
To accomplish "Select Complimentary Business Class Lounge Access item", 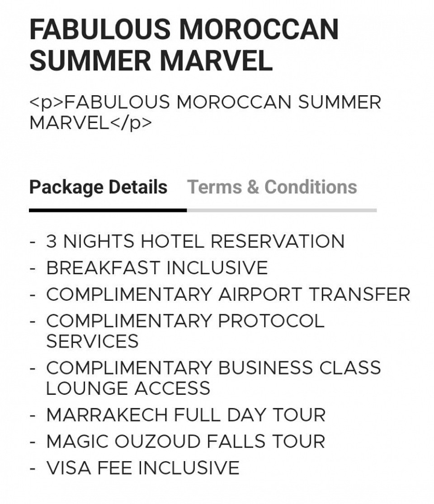I will pyautogui.click(x=213, y=378).
